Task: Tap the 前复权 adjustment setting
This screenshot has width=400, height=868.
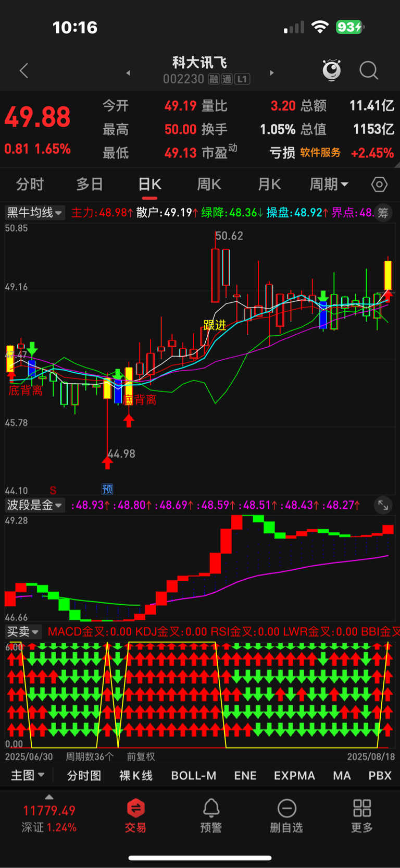Action: [x=141, y=756]
